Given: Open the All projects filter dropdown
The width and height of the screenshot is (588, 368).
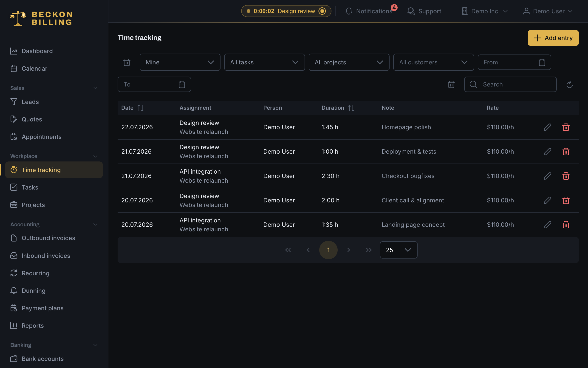Looking at the screenshot, I should click(x=349, y=62).
